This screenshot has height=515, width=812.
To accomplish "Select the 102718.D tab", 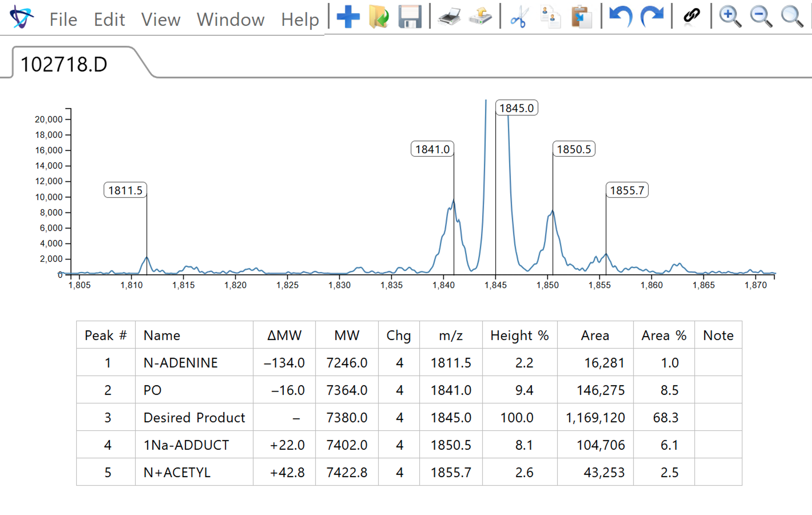I will click(x=64, y=64).
